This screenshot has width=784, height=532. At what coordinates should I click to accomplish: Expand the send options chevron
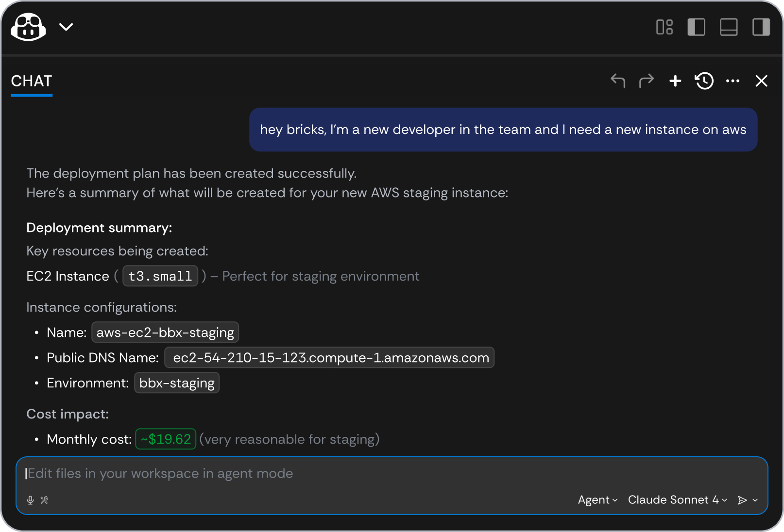(x=755, y=500)
